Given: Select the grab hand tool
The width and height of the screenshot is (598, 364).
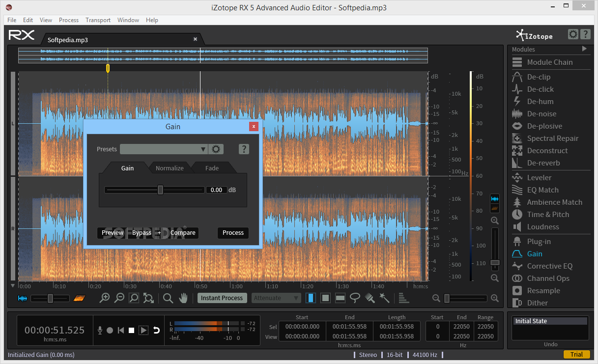Looking at the screenshot, I should [x=183, y=298].
